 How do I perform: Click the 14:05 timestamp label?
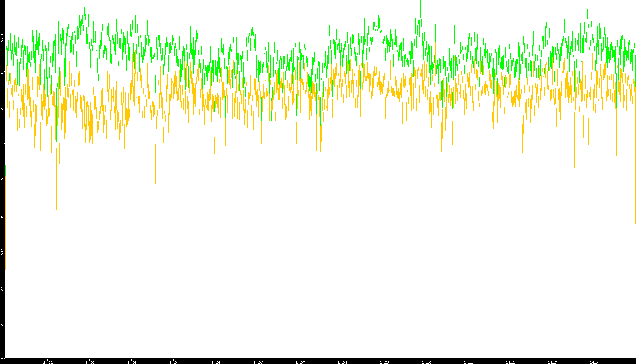[216, 362]
